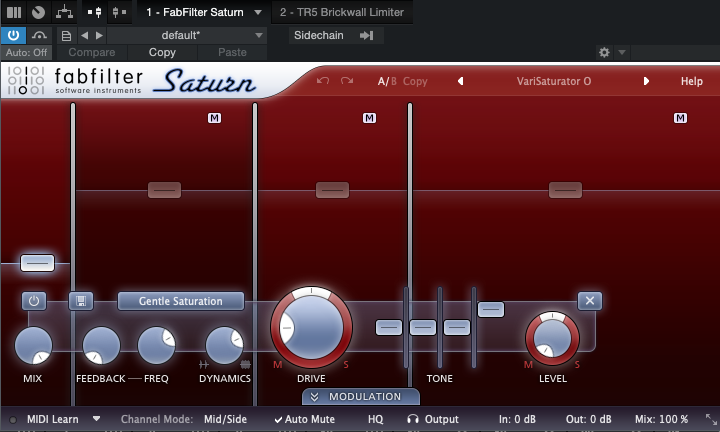Viewport: 720px width, 432px height.
Task: Click the expander icon left of DYNAMICS
Action: coord(203,365)
